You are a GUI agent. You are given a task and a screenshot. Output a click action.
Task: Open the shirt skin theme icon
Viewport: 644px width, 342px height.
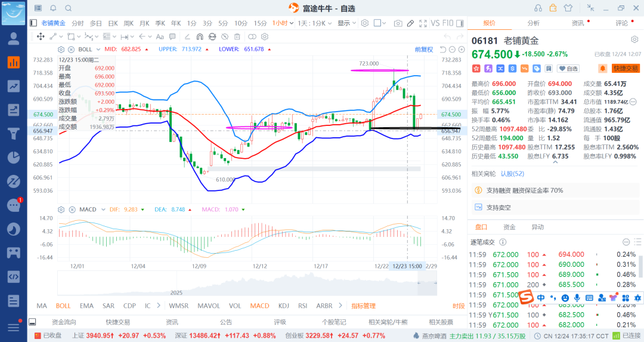click(568, 8)
